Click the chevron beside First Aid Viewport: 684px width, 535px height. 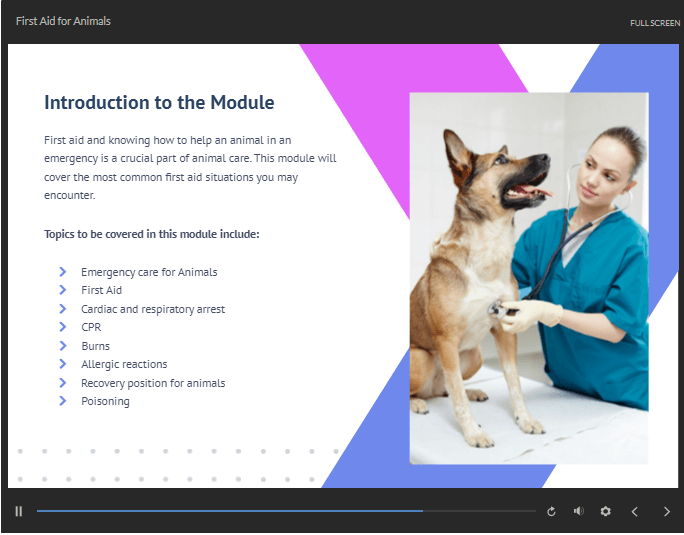(x=63, y=290)
